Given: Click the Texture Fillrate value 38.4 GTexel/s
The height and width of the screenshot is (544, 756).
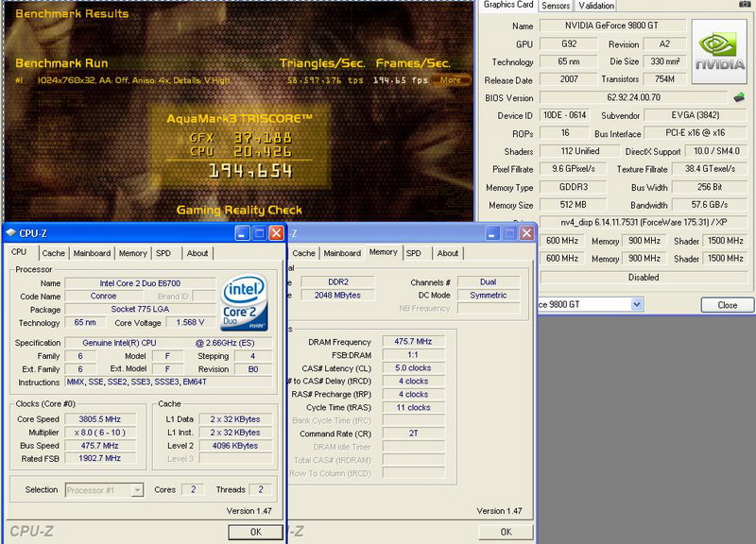Looking at the screenshot, I should [710, 169].
